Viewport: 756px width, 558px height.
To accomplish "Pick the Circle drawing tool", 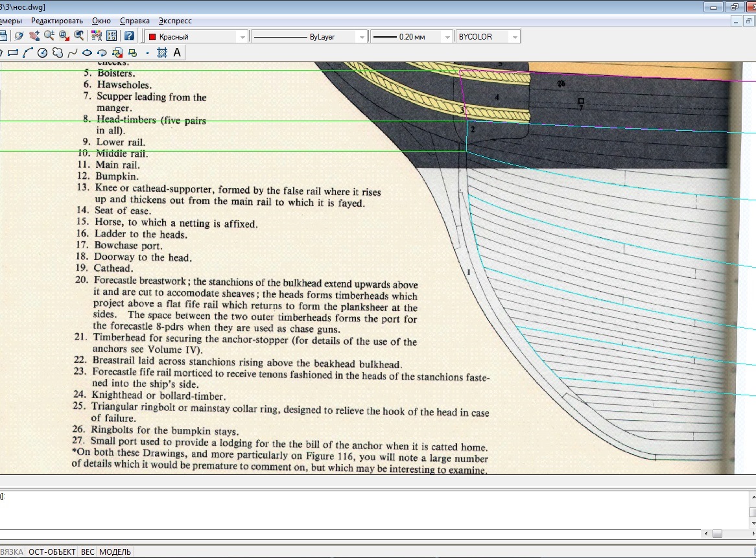I will 43,53.
